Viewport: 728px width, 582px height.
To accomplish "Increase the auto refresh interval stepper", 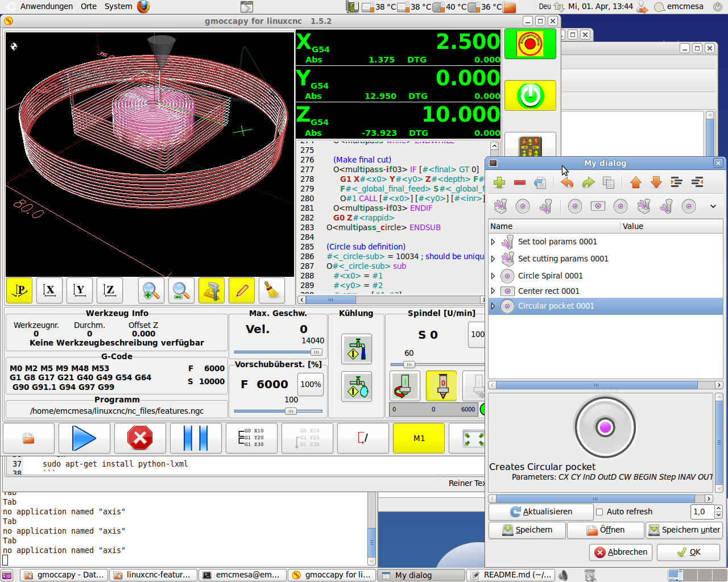I will pos(718,508).
